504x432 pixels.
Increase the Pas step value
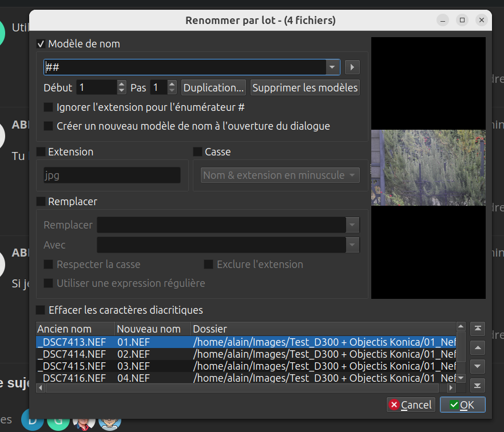coord(172,85)
